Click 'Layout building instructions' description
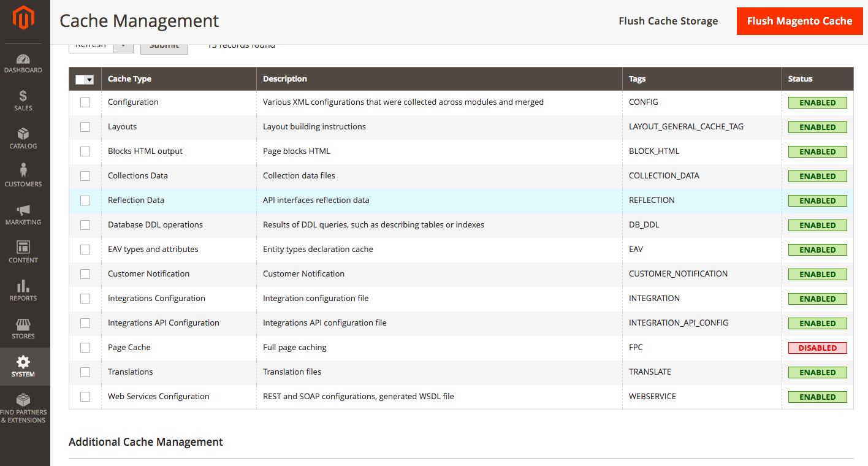Image resolution: width=868 pixels, height=466 pixels. click(x=314, y=126)
